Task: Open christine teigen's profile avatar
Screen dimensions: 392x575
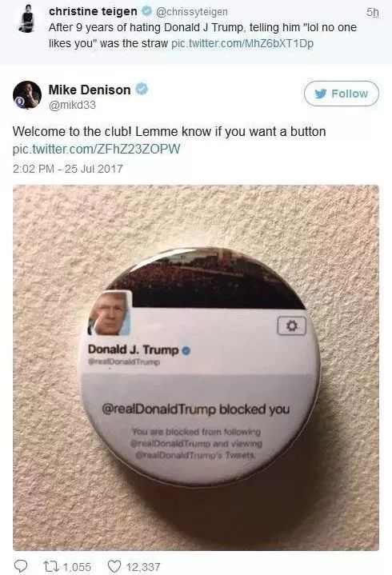Action: click(x=26, y=18)
